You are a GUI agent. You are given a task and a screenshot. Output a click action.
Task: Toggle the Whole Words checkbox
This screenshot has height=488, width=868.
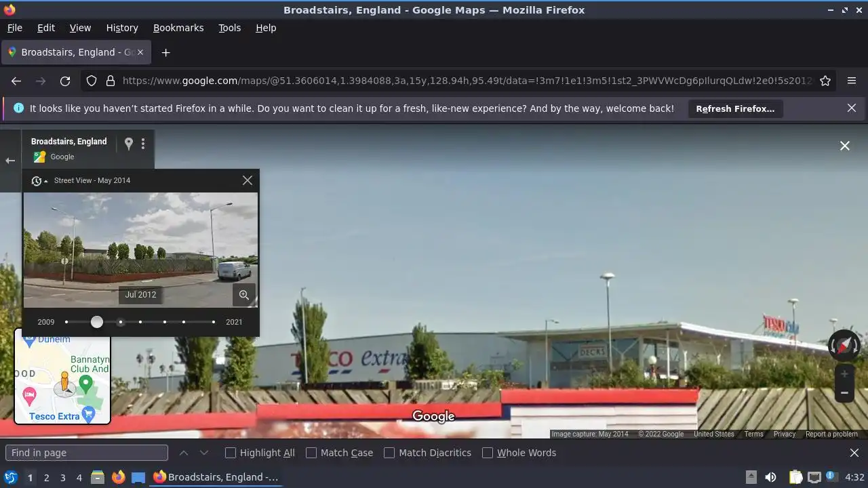coord(488,453)
